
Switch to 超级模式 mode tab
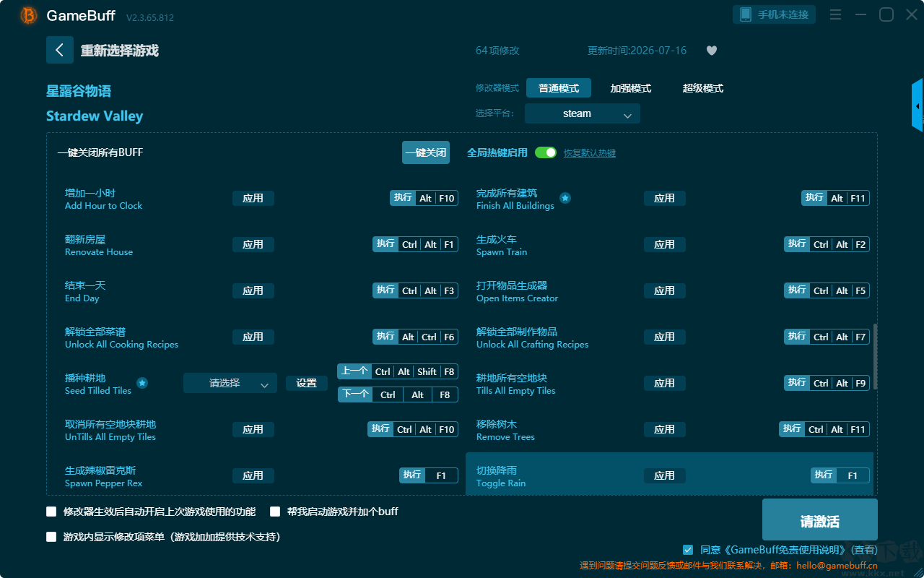click(703, 88)
